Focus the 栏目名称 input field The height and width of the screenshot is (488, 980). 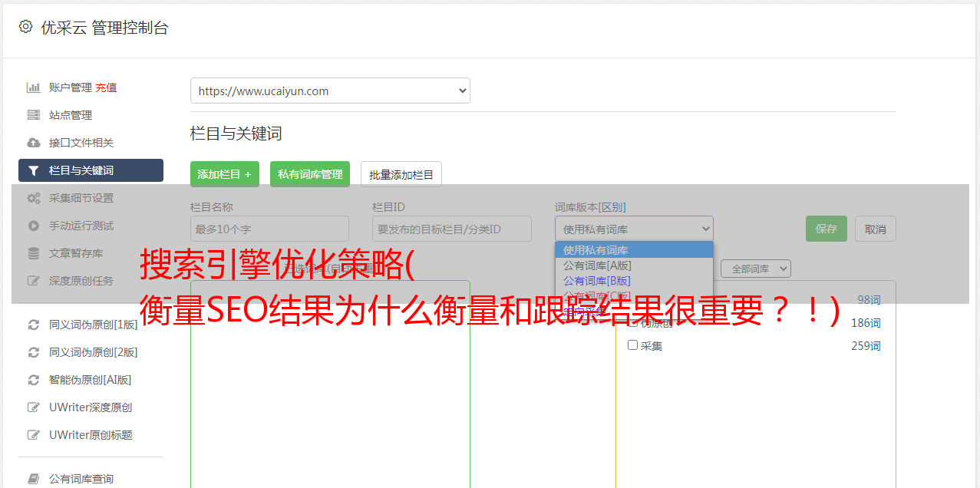(269, 229)
